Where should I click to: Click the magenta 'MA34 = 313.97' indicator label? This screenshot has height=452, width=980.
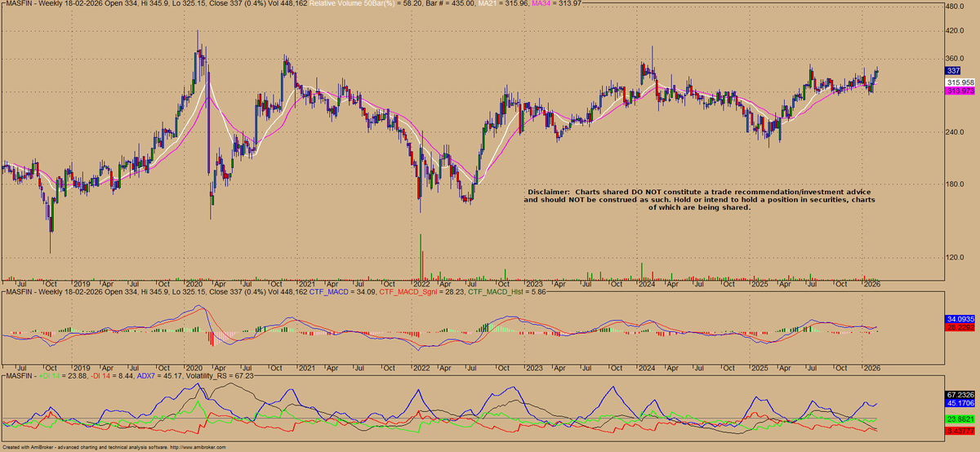[559, 4]
